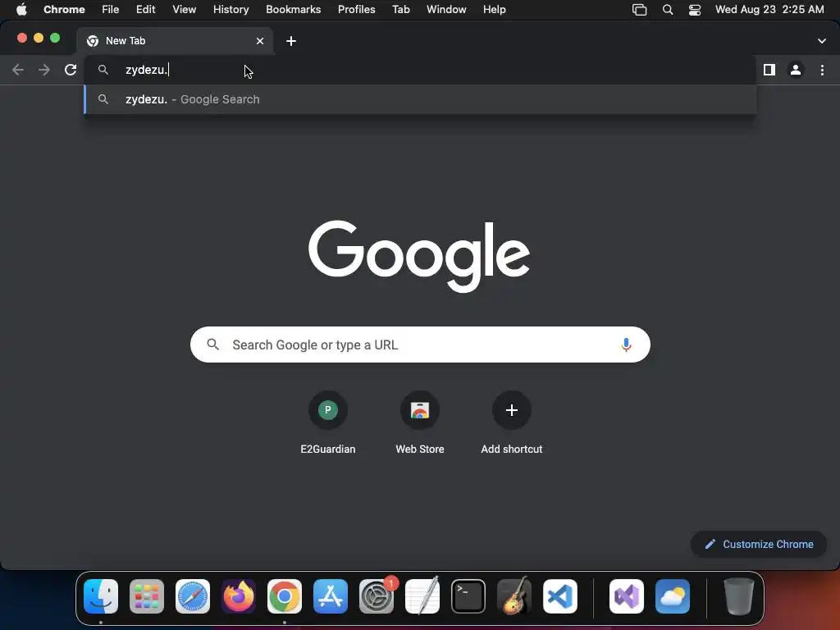This screenshot has height=630, width=840.
Task: Open the History menu
Action: pyautogui.click(x=231, y=9)
